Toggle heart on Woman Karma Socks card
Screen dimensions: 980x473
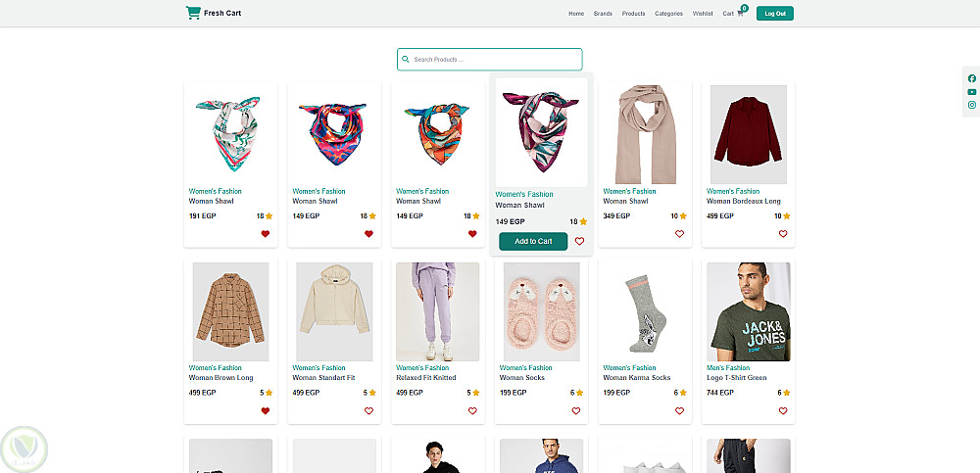(679, 410)
